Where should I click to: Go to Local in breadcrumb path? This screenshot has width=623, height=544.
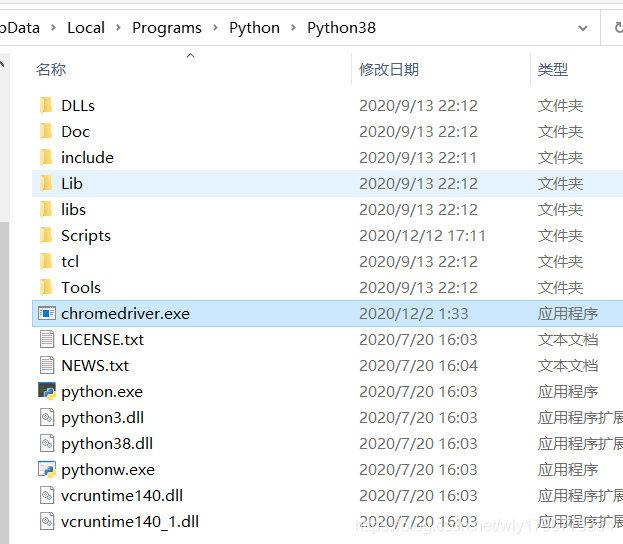pyautogui.click(x=86, y=28)
